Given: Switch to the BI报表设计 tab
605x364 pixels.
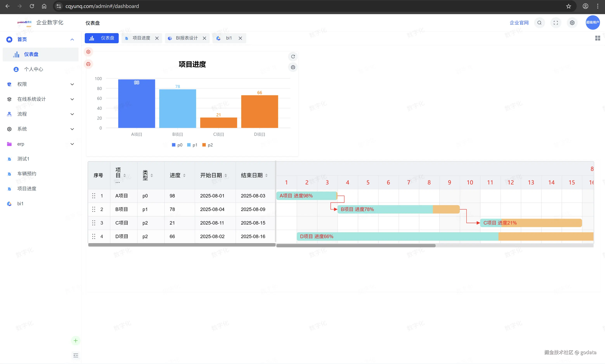Looking at the screenshot, I should (187, 38).
